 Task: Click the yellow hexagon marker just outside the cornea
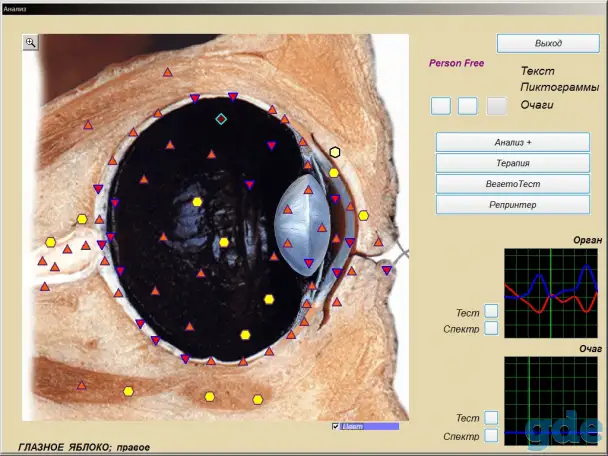(363, 216)
